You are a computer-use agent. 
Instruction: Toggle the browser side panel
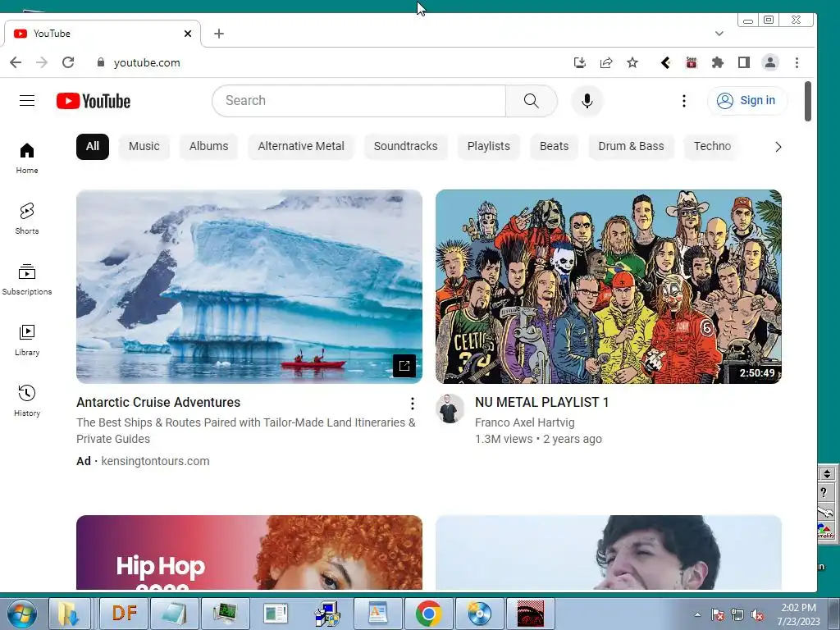point(743,62)
